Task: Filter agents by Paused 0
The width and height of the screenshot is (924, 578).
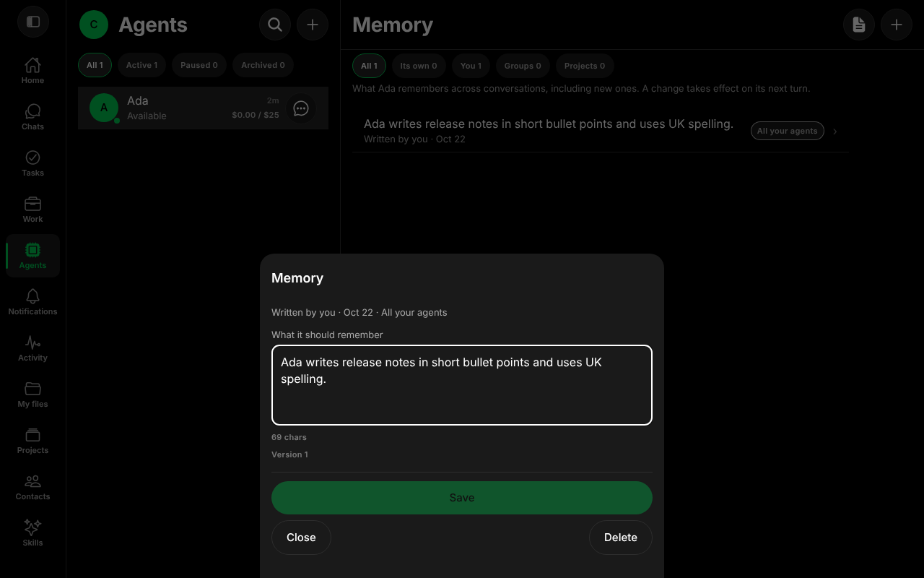Action: 199,65
